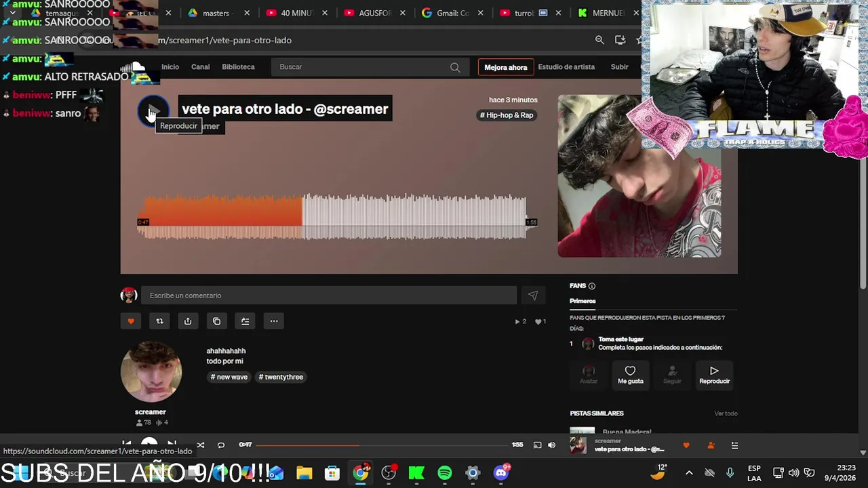Click the Hip-hop & Rap genre tag
Screen dimensions: 868x488
[507, 115]
